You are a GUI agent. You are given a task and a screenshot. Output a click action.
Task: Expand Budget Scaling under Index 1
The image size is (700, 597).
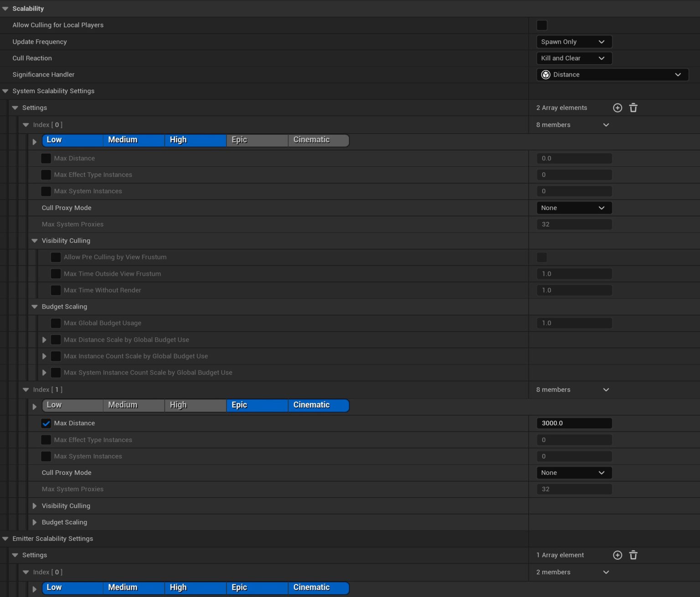[35, 522]
